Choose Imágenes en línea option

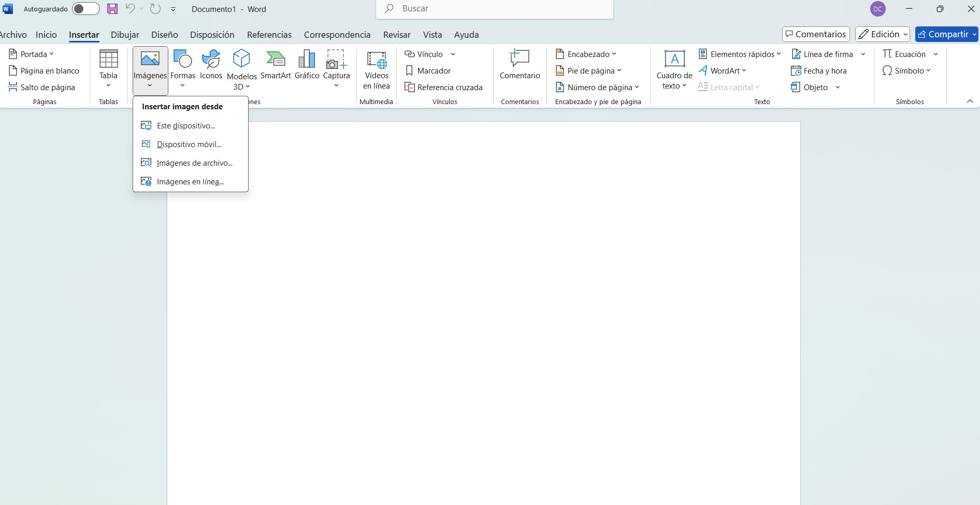tap(190, 182)
